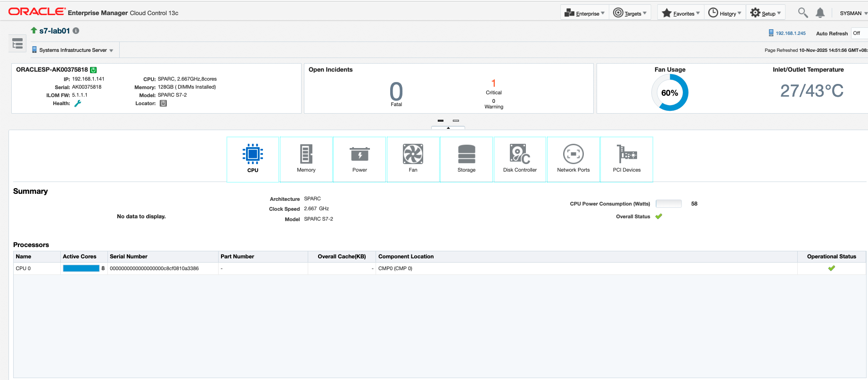Screen dimensions: 868x380
Task: Switch Auto Refresh from Off
Action: (x=859, y=33)
